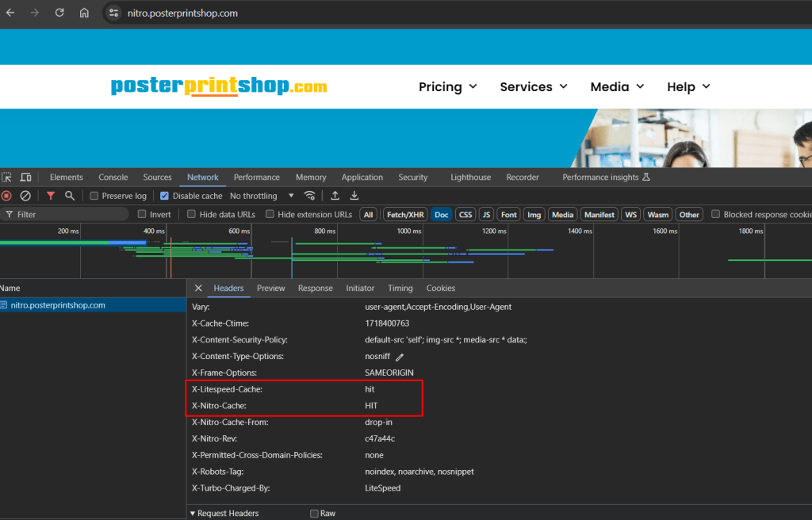Enable the Preserve log checkbox
Viewport: 812px width, 520px height.
coord(94,196)
